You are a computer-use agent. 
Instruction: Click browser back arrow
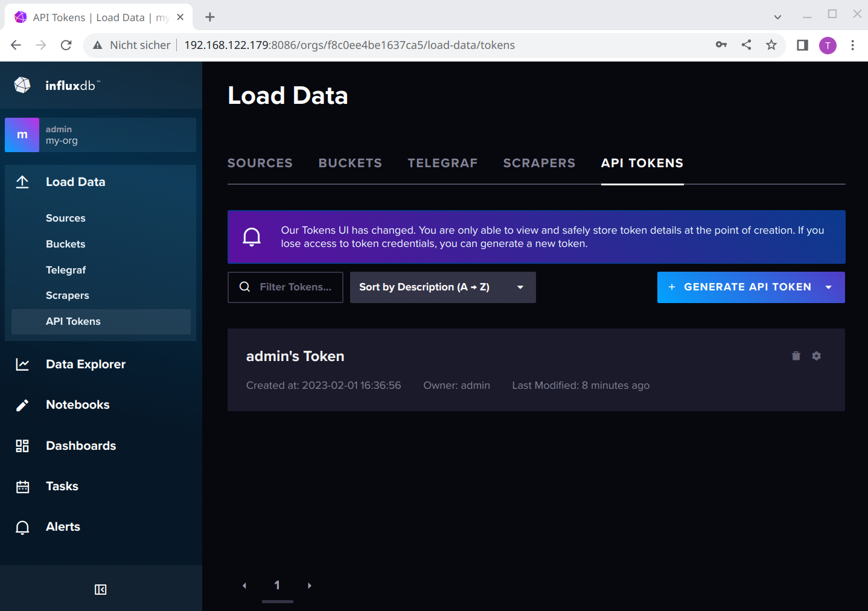pyautogui.click(x=16, y=45)
